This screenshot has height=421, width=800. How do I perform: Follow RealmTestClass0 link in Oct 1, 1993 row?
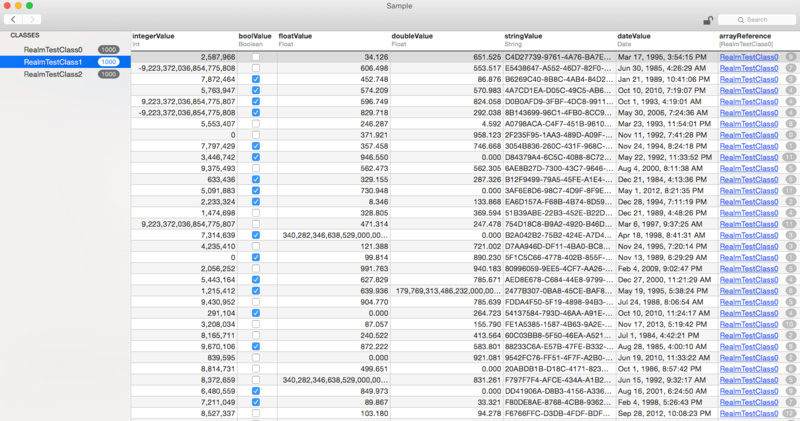coord(749,102)
